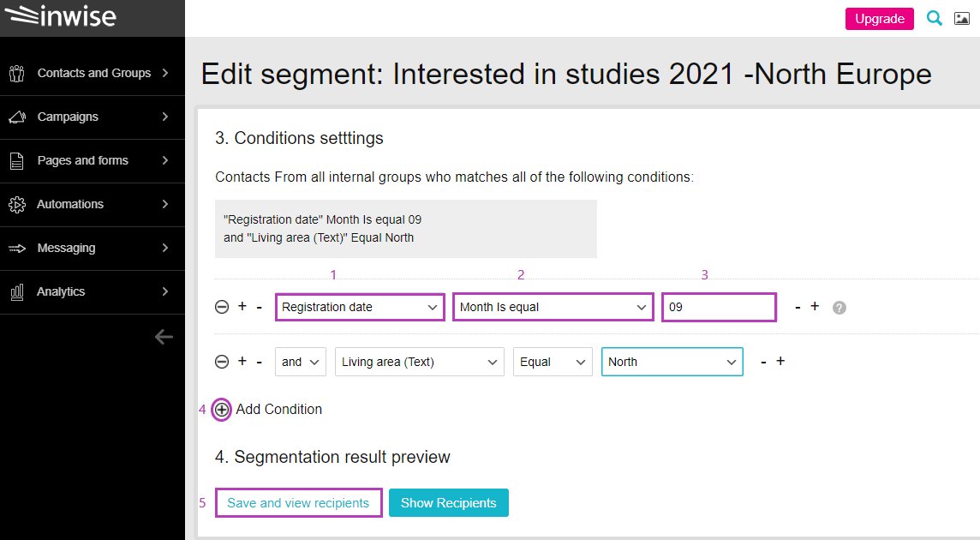The width and height of the screenshot is (980, 540).
Task: Collapse the sidebar with the back arrow
Action: 164,337
